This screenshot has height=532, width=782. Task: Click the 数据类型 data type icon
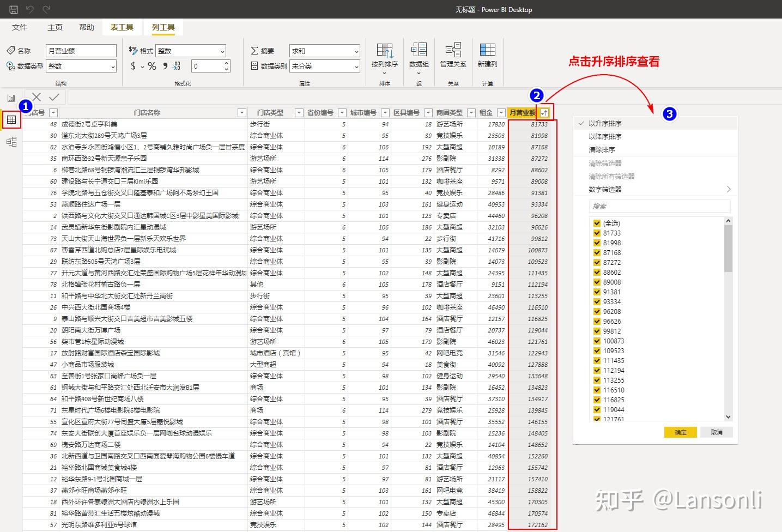pyautogui.click(x=10, y=66)
